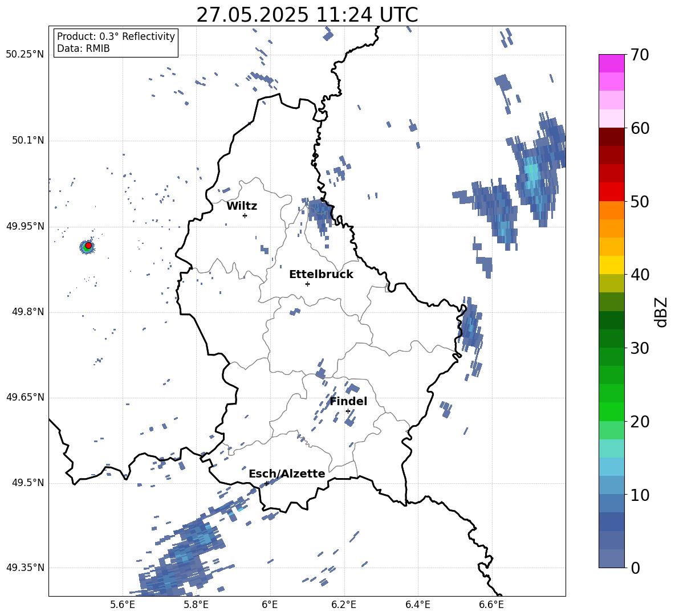This screenshot has width=675, height=616.
Task: Click the colorbar tick label 70
Action: pos(640,55)
